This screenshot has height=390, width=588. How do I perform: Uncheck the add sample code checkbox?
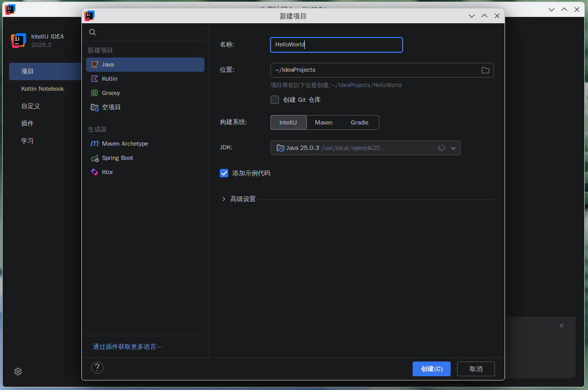click(x=224, y=173)
